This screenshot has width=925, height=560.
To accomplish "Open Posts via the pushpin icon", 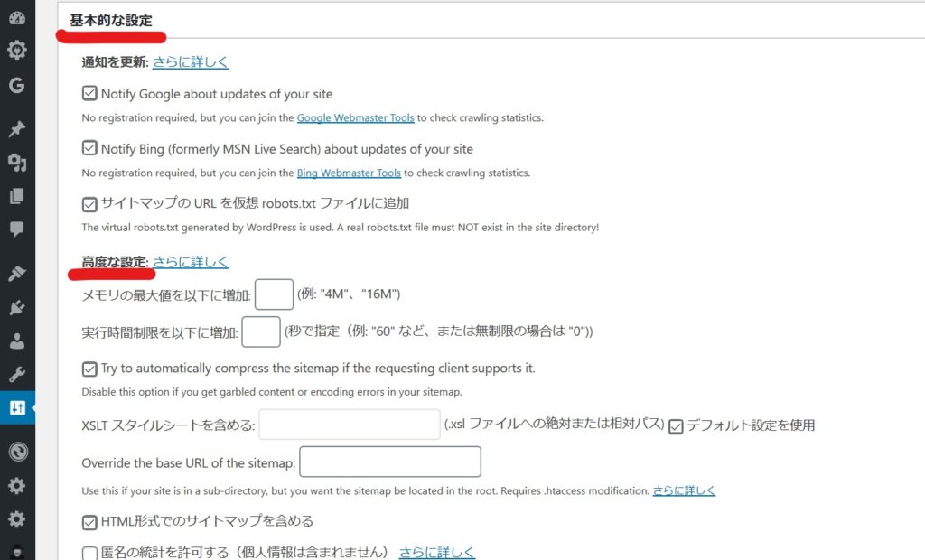I will pyautogui.click(x=17, y=128).
